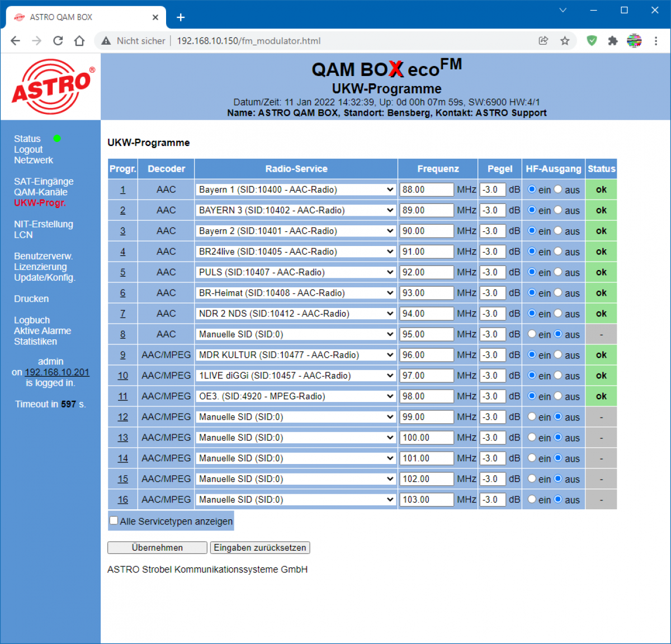
Task: Open the OE3. radio-service dropdown
Action: tap(296, 396)
